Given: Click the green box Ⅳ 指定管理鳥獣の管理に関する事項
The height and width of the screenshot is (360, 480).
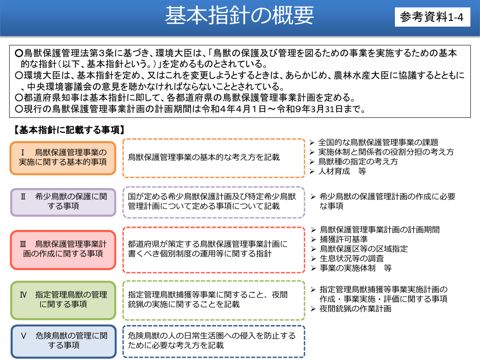Looking at the screenshot, I should (63, 300).
